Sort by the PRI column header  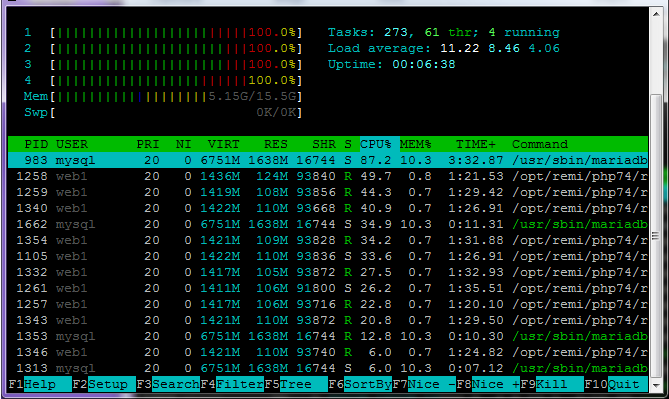(148, 144)
